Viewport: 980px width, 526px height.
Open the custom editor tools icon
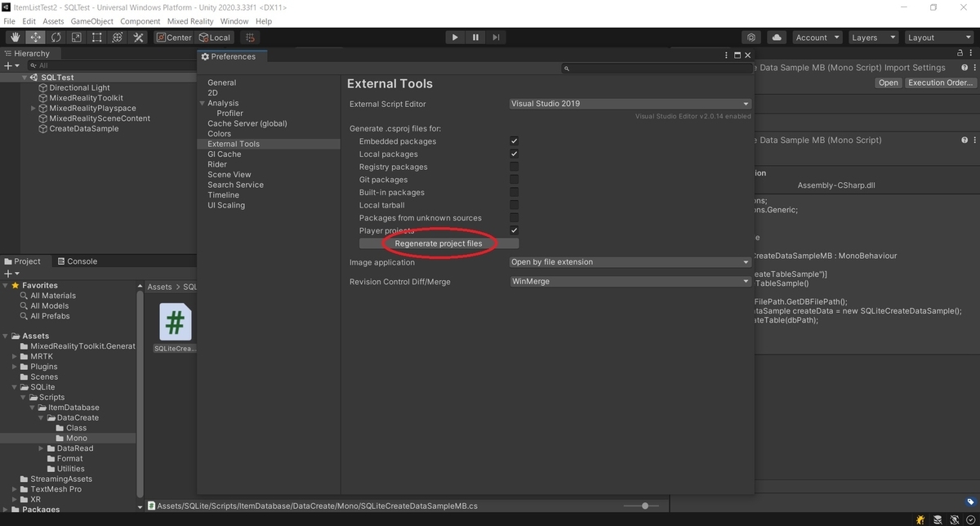[137, 37]
